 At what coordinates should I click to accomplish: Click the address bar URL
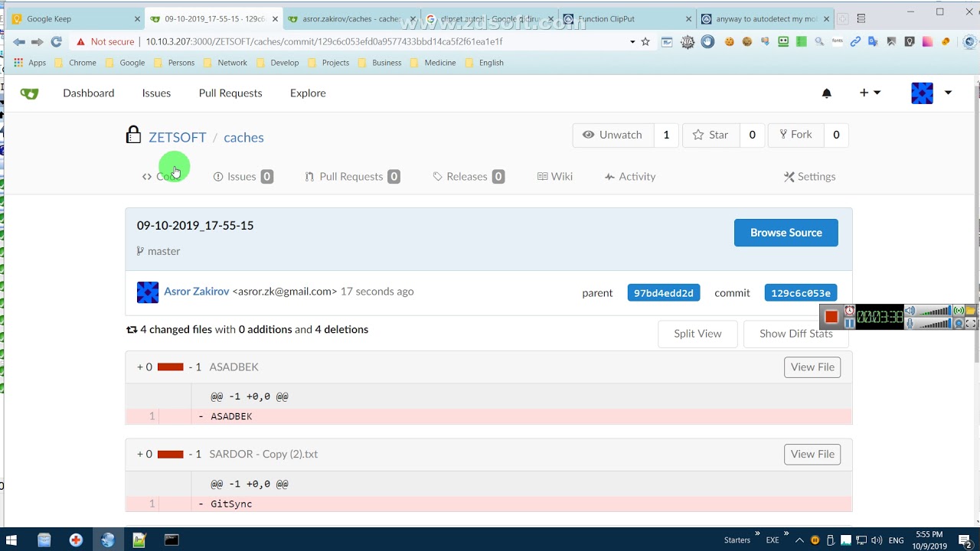click(325, 42)
